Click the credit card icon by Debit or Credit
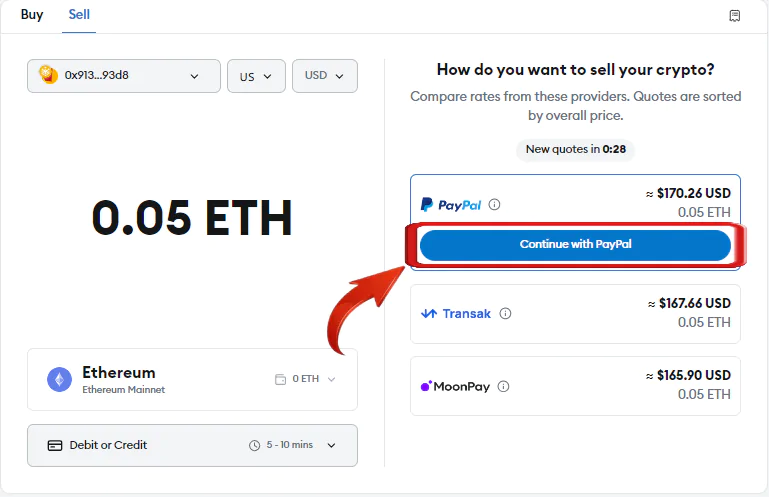This screenshot has height=497, width=769. click(x=55, y=445)
